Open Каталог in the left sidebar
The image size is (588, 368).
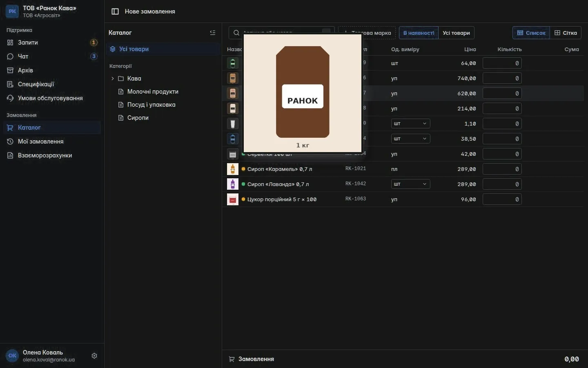point(52,128)
